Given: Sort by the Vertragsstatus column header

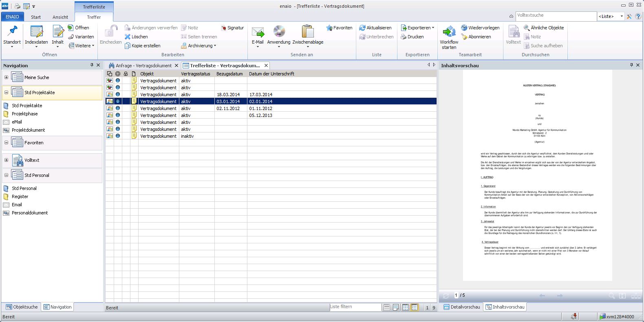Looking at the screenshot, I should [x=196, y=74].
